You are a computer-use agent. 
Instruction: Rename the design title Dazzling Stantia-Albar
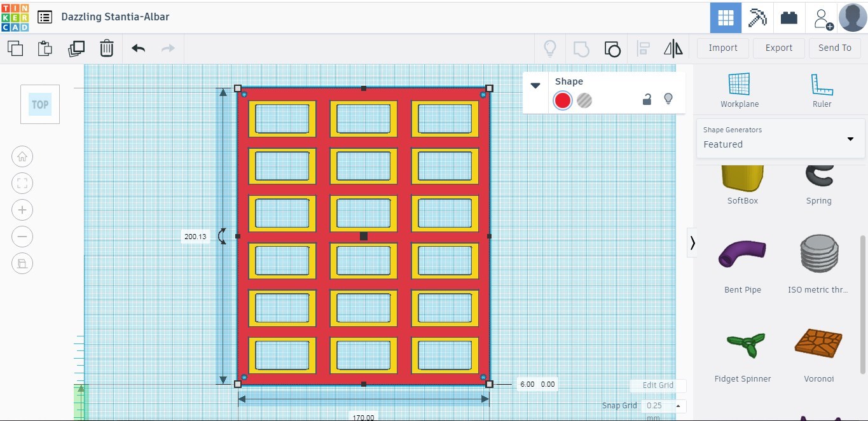pos(115,17)
